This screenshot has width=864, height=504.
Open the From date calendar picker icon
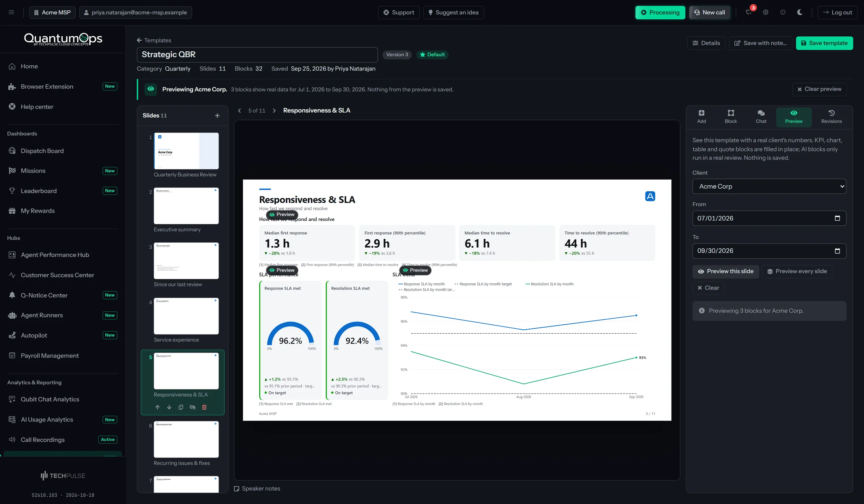tap(837, 218)
